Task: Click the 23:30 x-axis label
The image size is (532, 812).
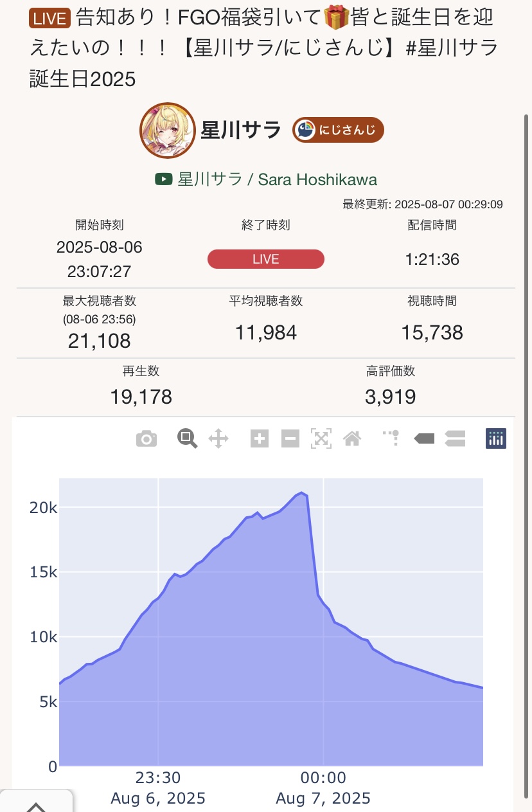Action: click(157, 778)
